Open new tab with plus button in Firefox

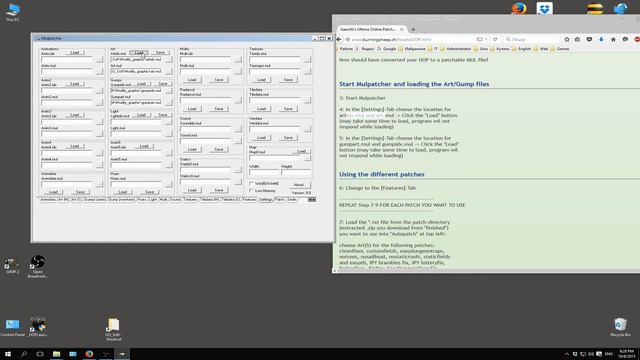413,29
